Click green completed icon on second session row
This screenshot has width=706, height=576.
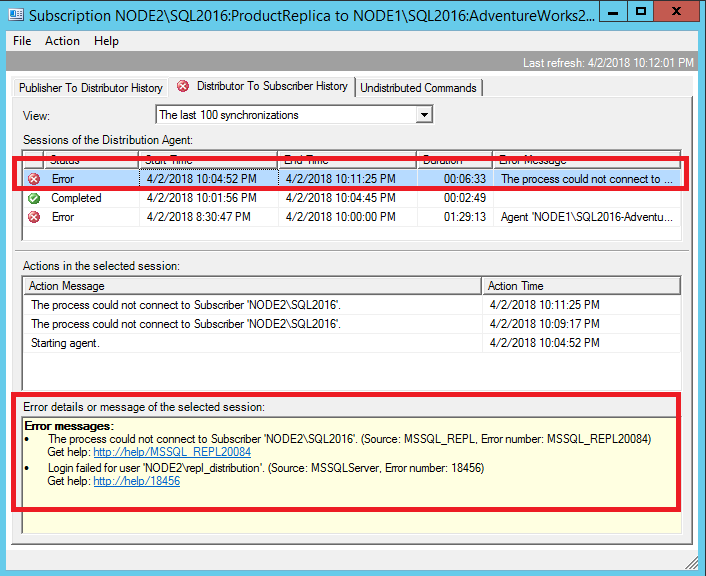click(34, 198)
